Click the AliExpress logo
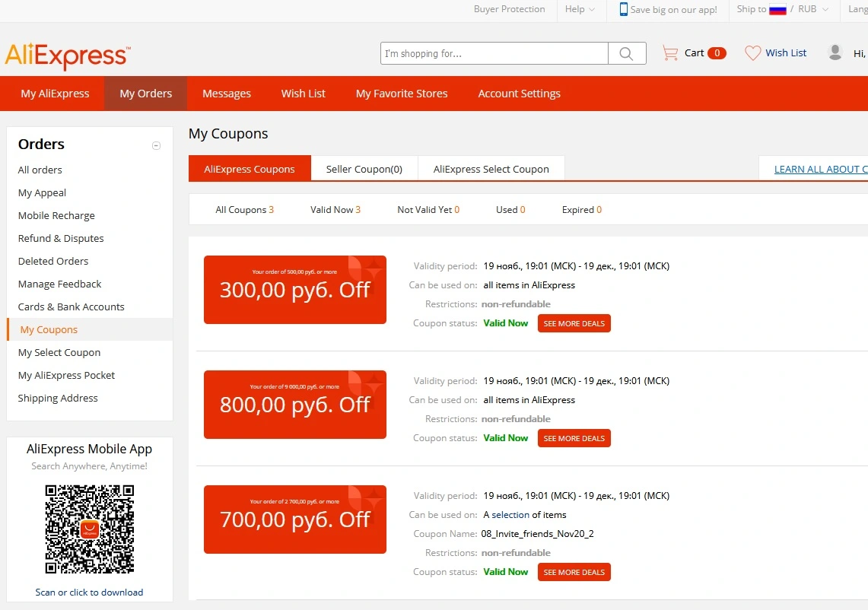The image size is (868, 610). (68, 56)
